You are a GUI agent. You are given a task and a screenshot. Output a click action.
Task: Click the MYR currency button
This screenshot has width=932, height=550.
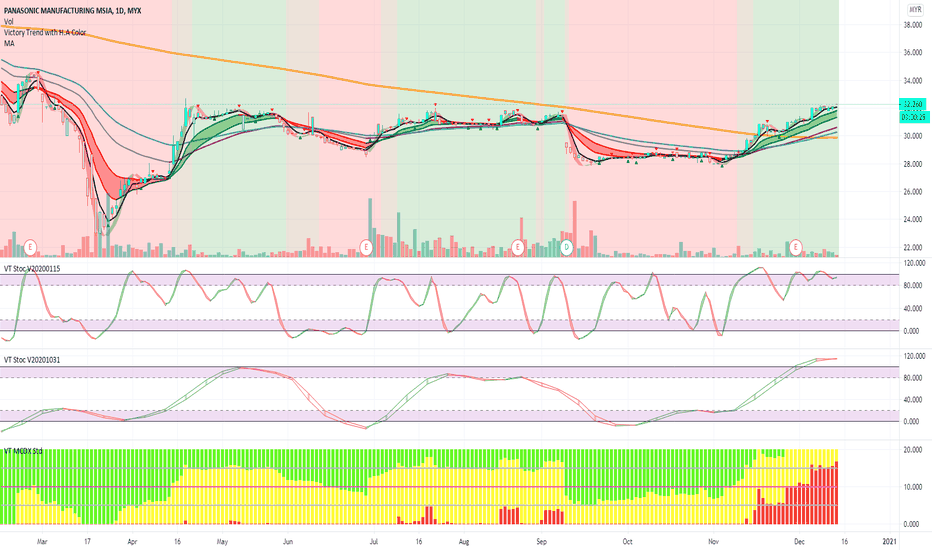click(915, 10)
